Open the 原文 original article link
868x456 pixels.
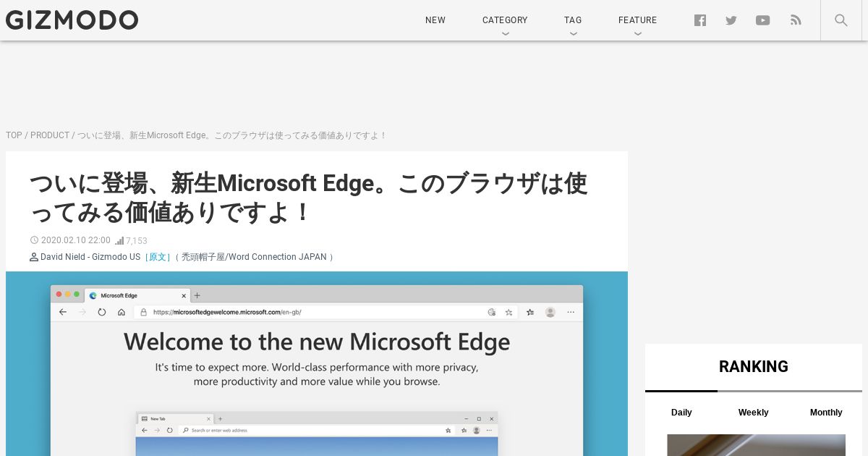(158, 257)
